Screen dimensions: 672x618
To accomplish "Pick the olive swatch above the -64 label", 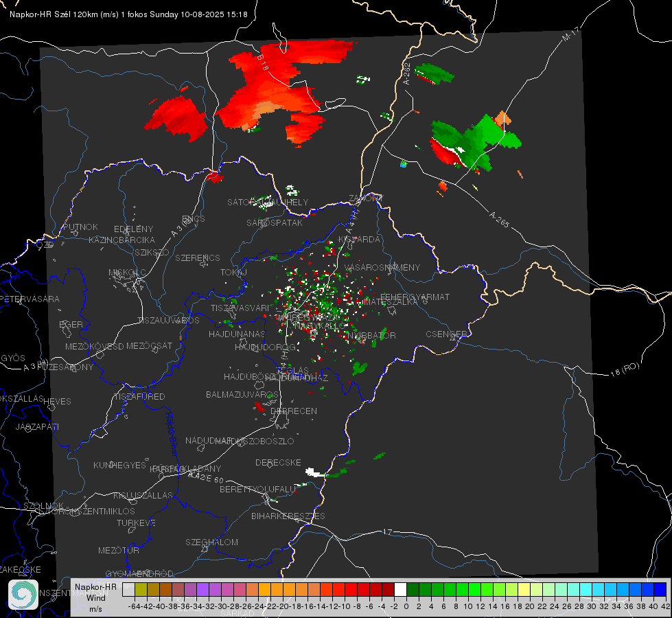I will tap(141, 589).
